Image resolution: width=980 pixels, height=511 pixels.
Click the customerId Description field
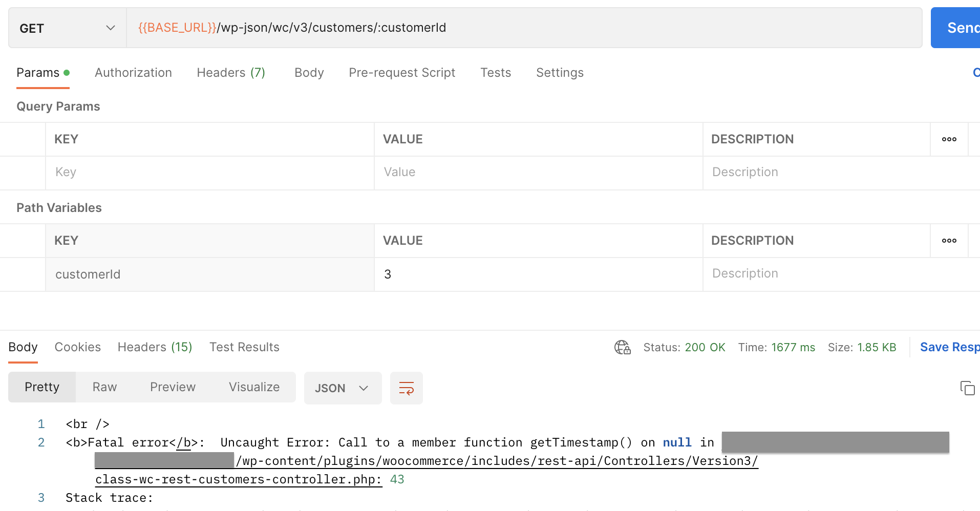click(x=842, y=274)
